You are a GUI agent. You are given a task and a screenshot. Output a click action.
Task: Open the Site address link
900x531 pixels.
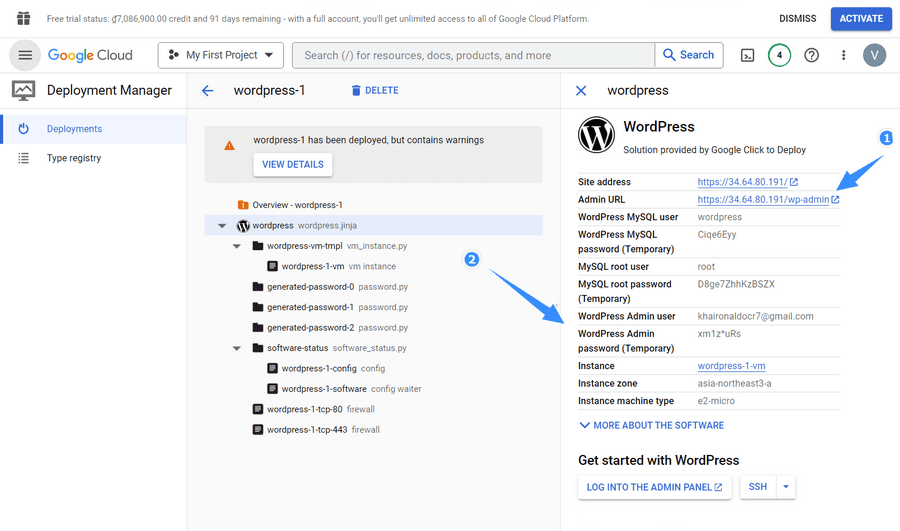pos(742,182)
